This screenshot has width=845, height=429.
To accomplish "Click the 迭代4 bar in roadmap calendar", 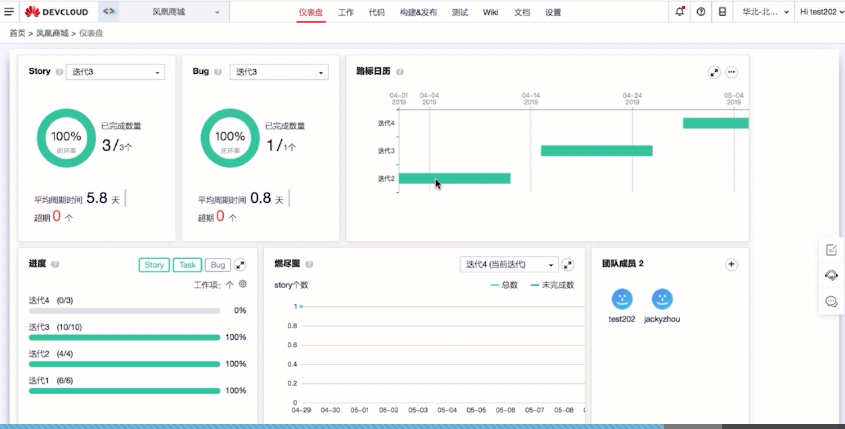I will pyautogui.click(x=716, y=123).
